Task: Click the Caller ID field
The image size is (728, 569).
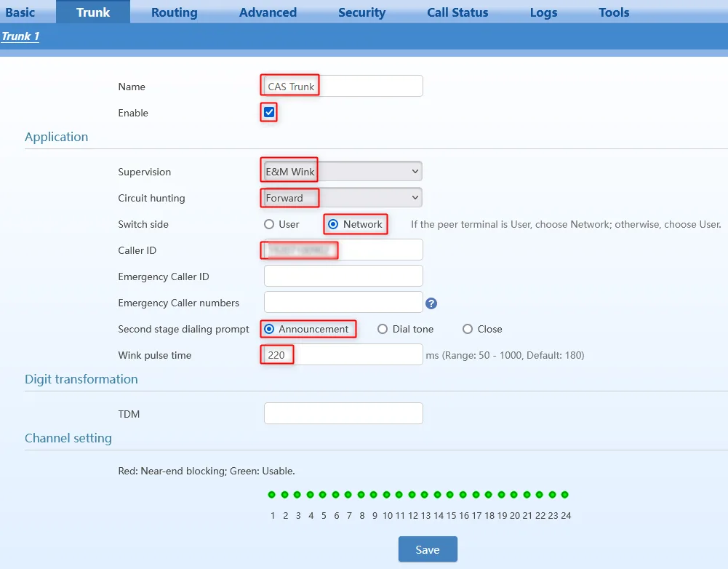Action: click(x=343, y=250)
